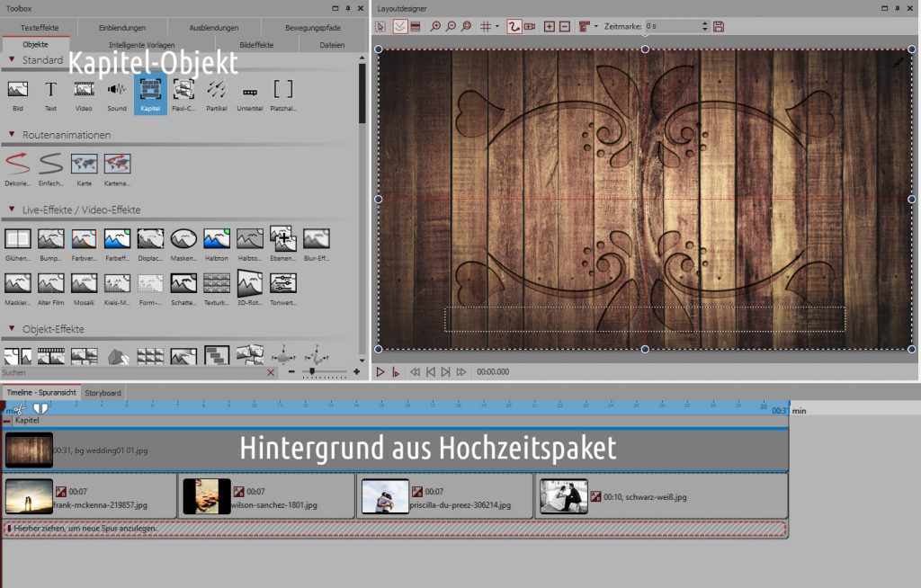Select the Kapitel object in Standard section
This screenshot has width=921, height=588.
(150, 92)
